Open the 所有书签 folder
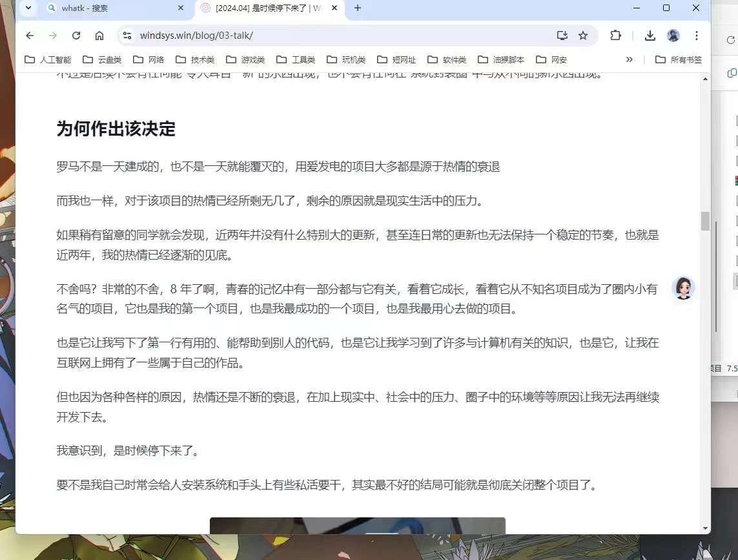This screenshot has width=738, height=560. pyautogui.click(x=678, y=59)
